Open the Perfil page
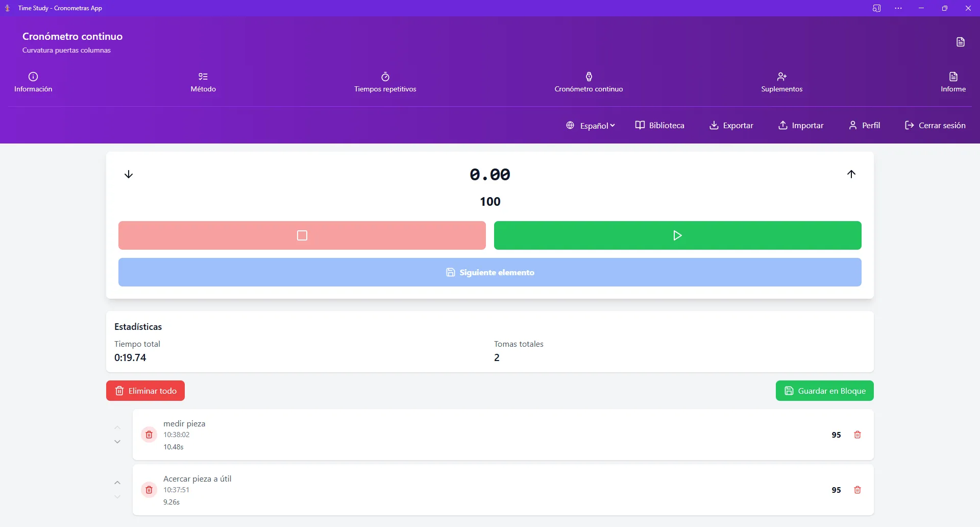This screenshot has width=980, height=527. click(864, 125)
